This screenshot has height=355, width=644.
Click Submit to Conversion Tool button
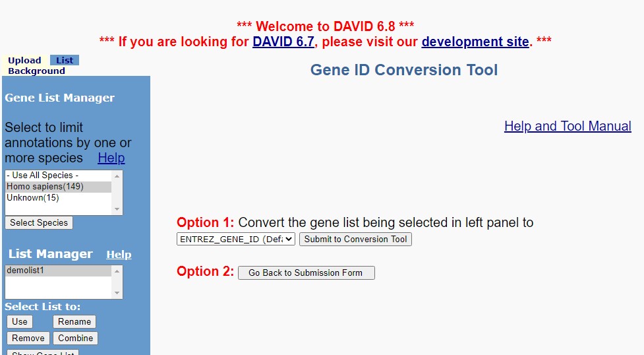355,240
